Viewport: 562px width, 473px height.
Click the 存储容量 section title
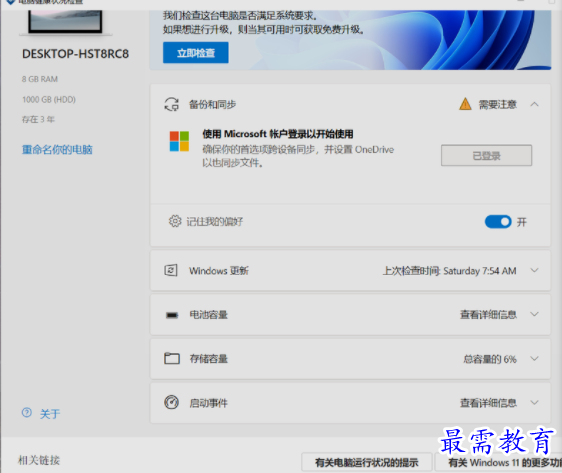tap(208, 359)
